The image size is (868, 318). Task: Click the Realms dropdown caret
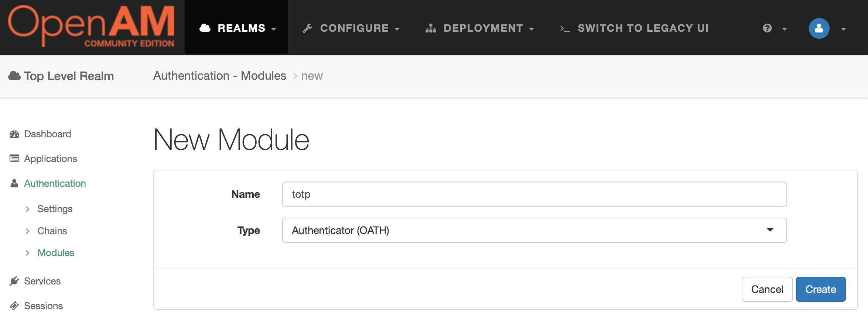274,29
